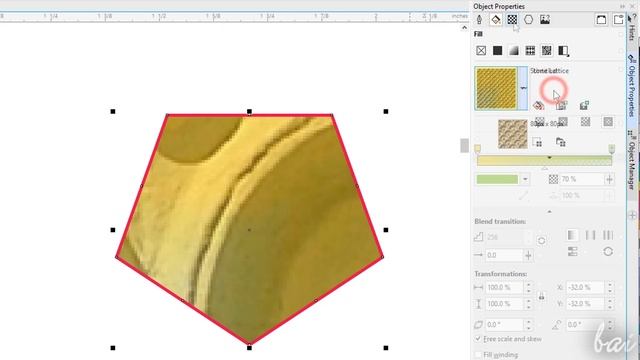Click the Stone lattice fill thumbnail
Screen dimensions: 640x360
click(497, 89)
